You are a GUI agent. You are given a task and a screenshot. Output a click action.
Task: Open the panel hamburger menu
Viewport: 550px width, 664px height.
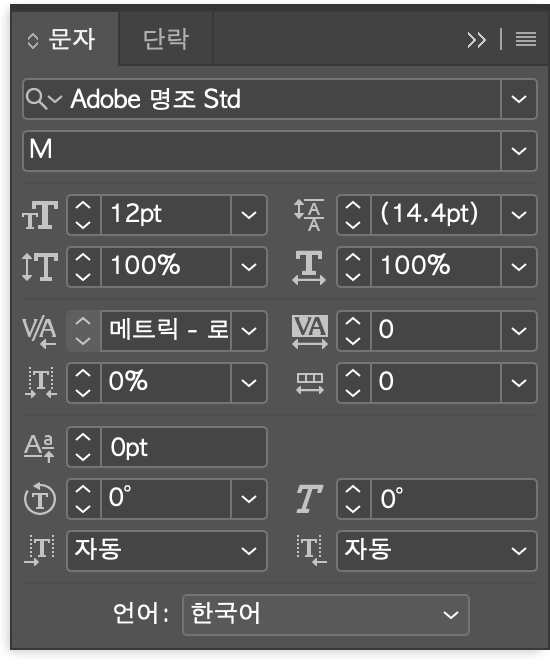point(526,40)
